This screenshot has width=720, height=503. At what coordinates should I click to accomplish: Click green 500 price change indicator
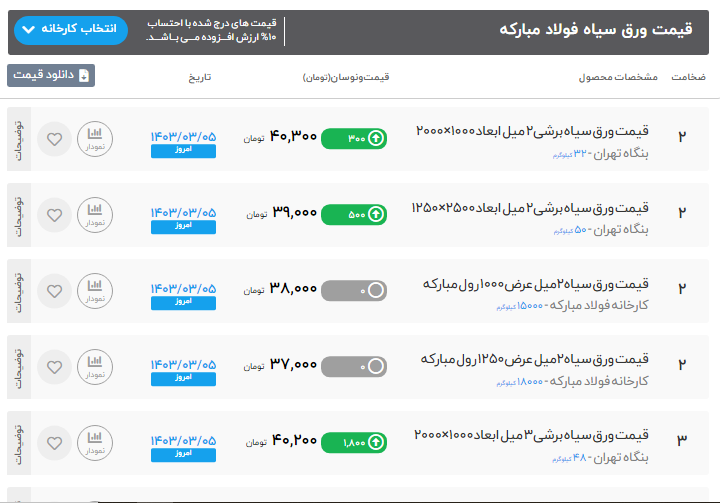[354, 214]
